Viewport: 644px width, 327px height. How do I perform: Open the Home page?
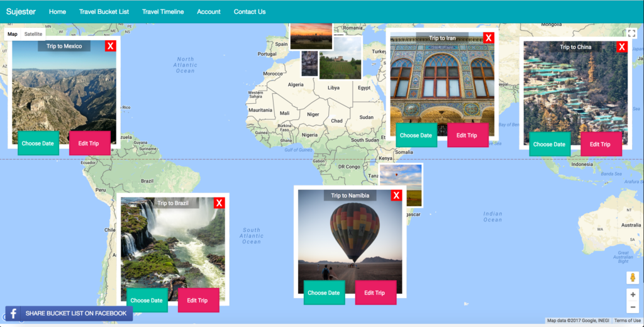pos(57,11)
